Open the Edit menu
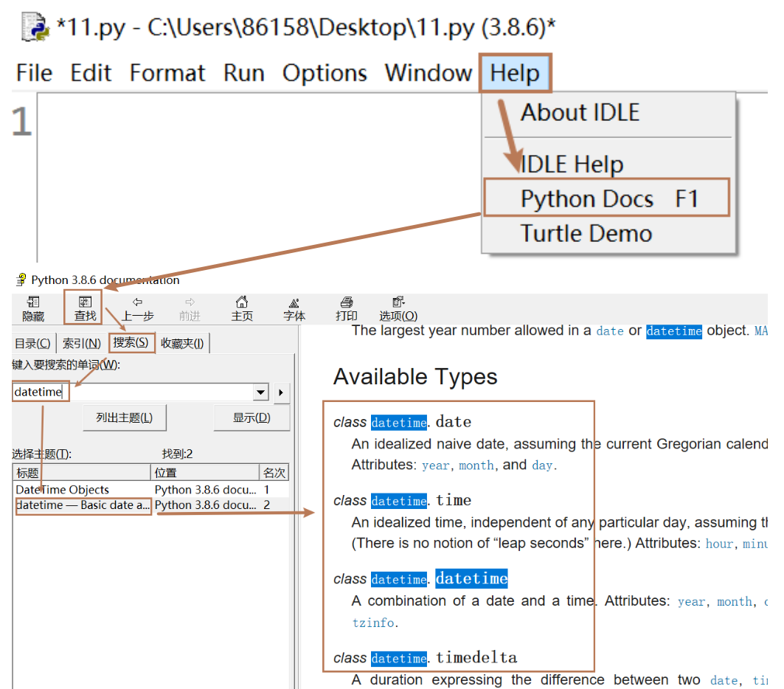The image size is (784, 689). [91, 73]
